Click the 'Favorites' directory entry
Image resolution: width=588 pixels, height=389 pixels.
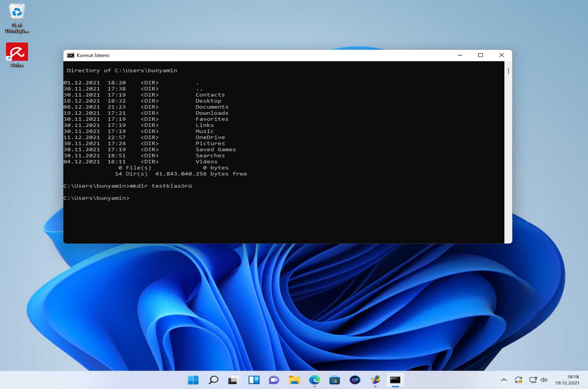pyautogui.click(x=212, y=119)
